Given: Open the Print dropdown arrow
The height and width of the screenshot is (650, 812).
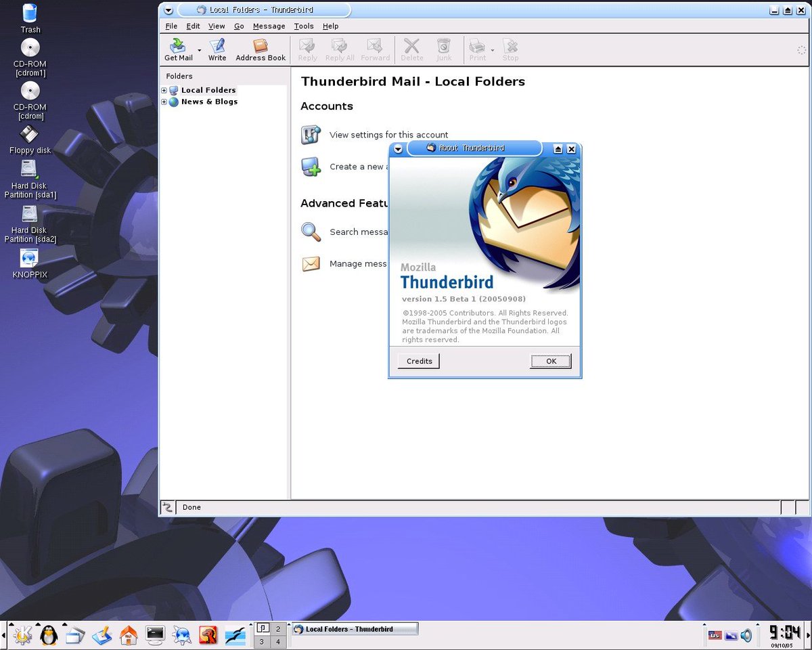Looking at the screenshot, I should [493, 50].
